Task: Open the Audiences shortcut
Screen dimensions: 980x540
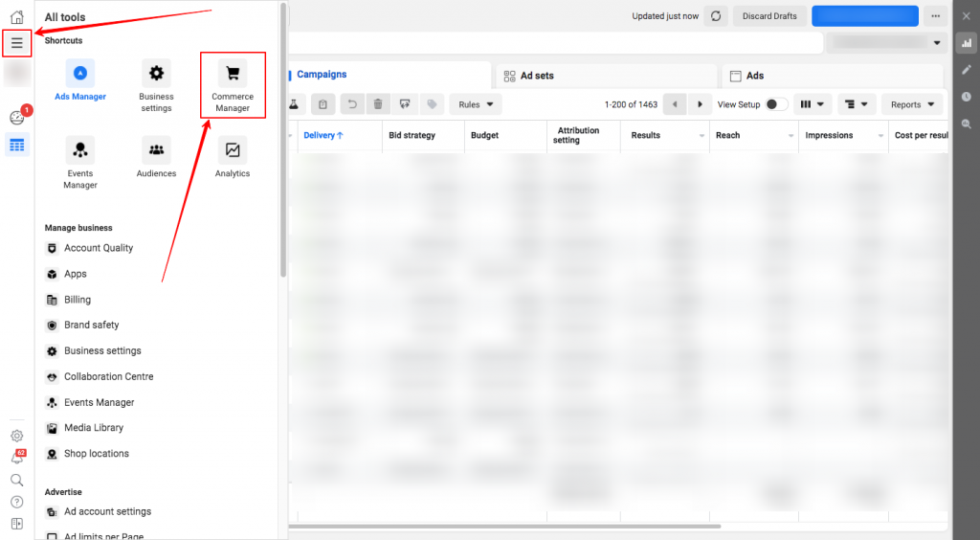Action: pos(156,149)
